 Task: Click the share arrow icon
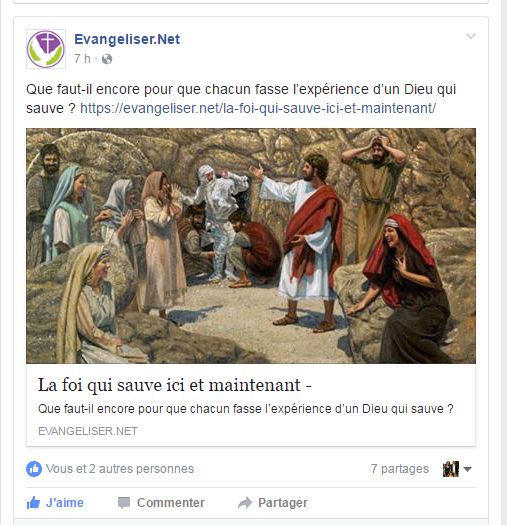click(x=245, y=503)
